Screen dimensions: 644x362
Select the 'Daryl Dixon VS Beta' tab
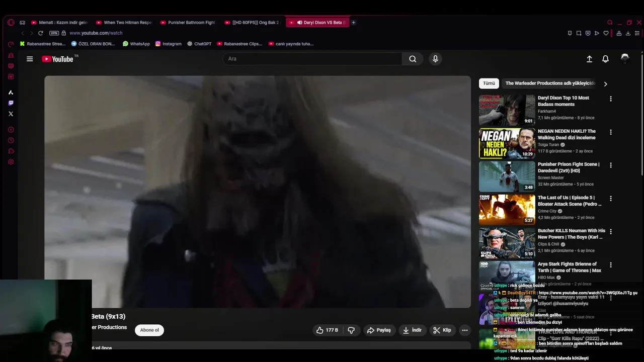click(317, 23)
